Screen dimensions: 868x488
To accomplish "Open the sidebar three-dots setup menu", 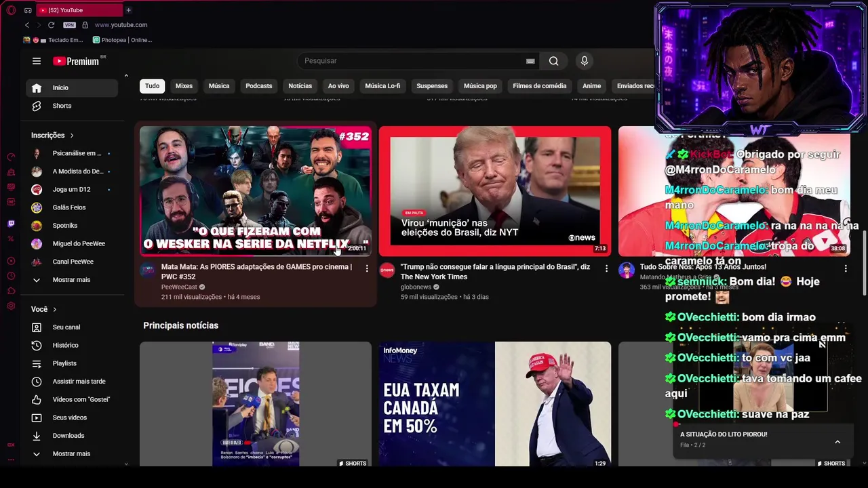I will 11,459.
